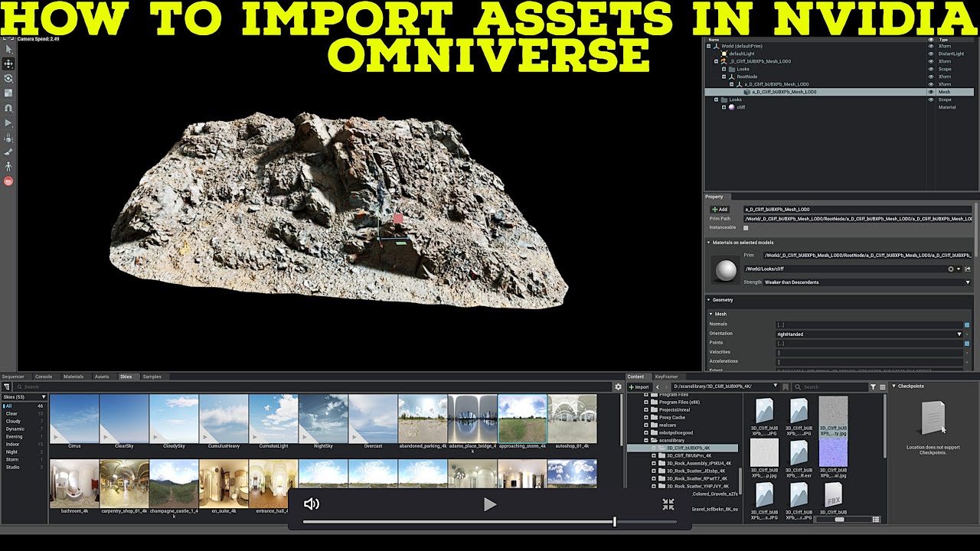Toggle visibility of RootNode

931,77
